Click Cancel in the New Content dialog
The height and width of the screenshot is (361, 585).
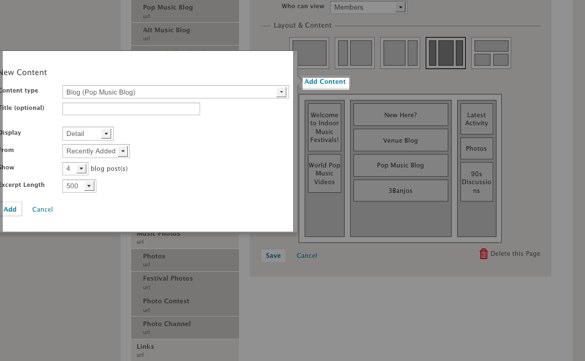43,209
